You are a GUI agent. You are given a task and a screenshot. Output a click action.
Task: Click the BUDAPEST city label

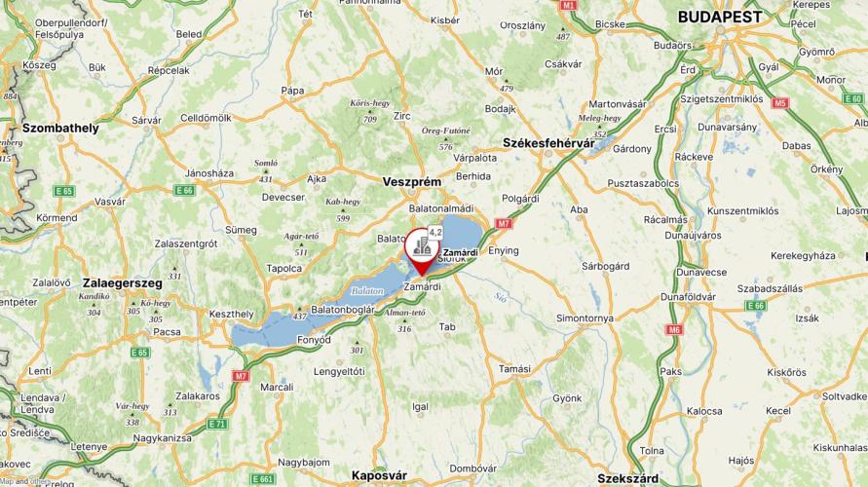point(720,18)
